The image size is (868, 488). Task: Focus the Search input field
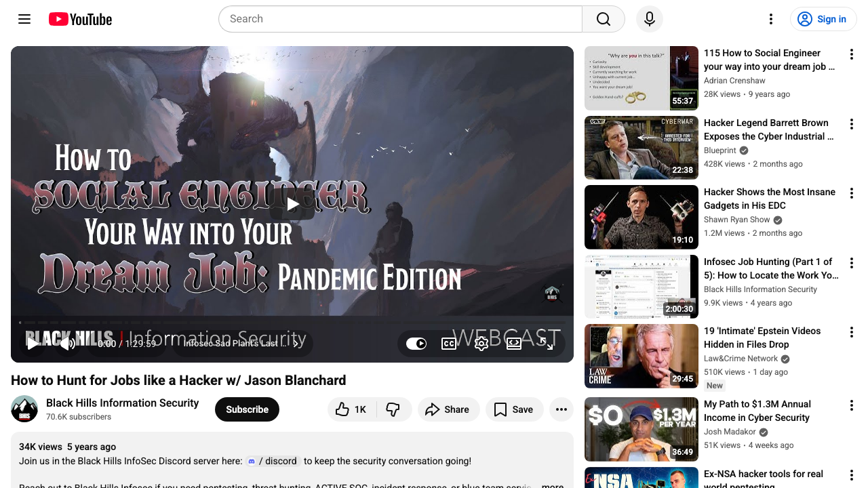[x=400, y=19]
